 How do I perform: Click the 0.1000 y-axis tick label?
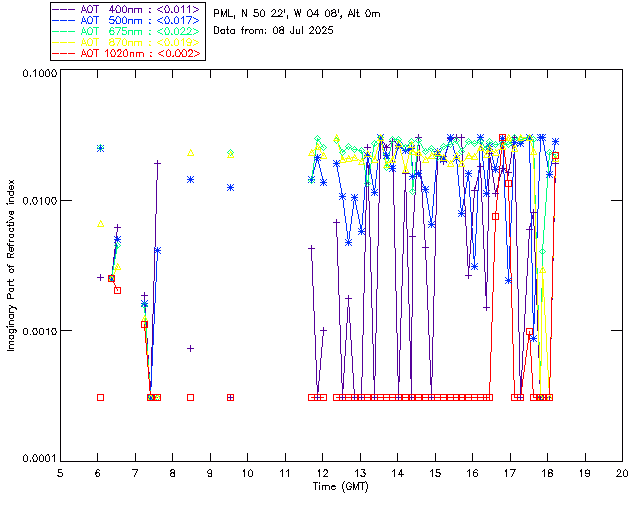[x=37, y=73]
